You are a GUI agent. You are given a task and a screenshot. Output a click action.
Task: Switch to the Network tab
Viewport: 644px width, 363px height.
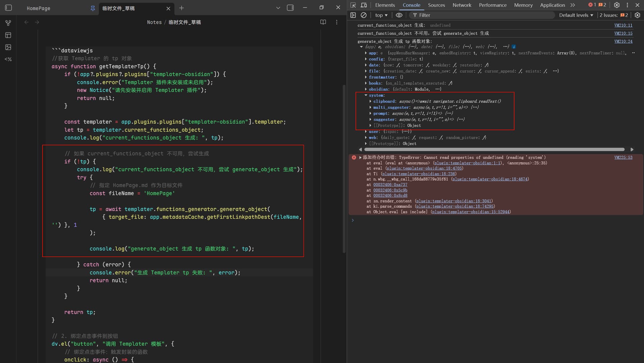tap(462, 5)
